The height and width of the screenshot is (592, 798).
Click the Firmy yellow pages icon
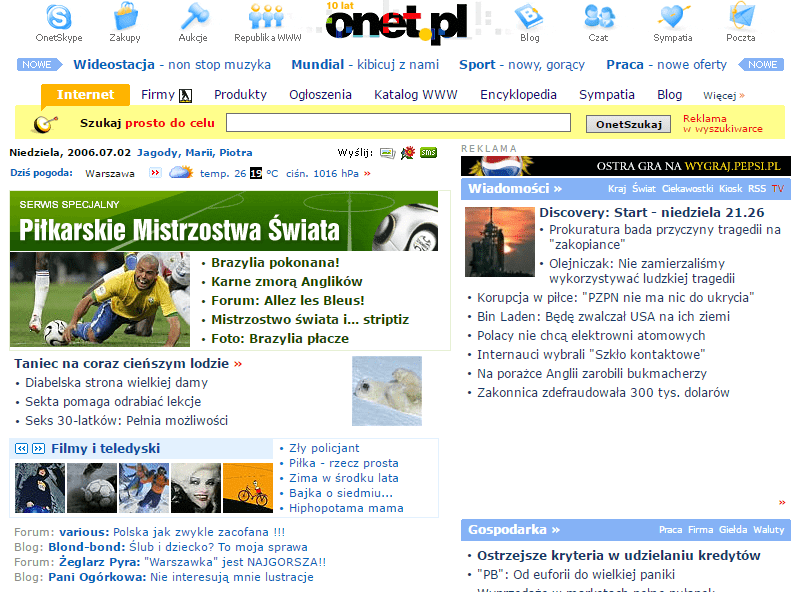point(185,96)
